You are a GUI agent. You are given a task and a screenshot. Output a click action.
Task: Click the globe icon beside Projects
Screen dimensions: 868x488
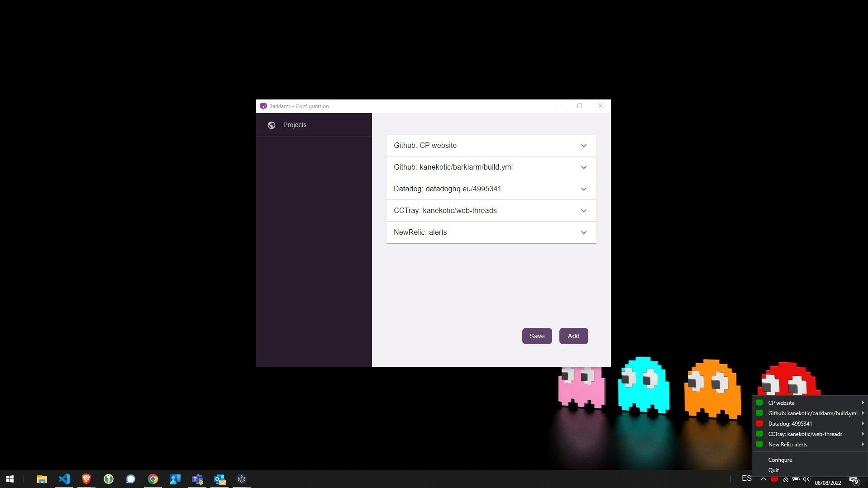point(272,125)
